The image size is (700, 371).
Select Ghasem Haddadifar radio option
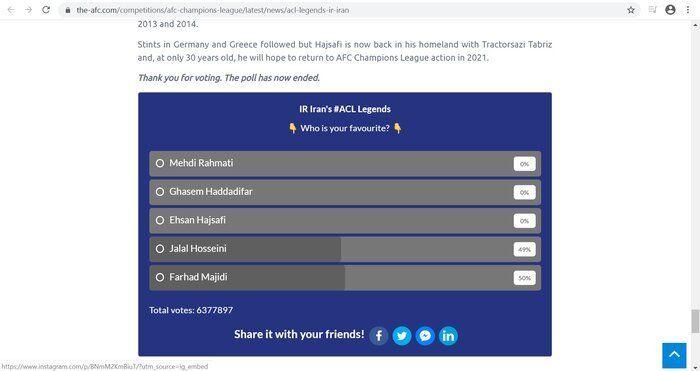(160, 192)
